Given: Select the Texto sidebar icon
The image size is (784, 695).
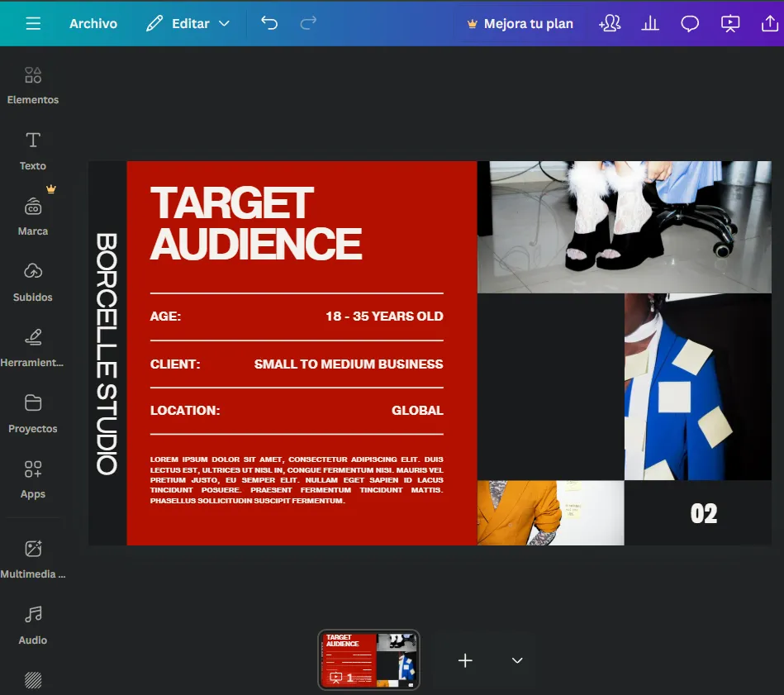Looking at the screenshot, I should pyautogui.click(x=32, y=150).
